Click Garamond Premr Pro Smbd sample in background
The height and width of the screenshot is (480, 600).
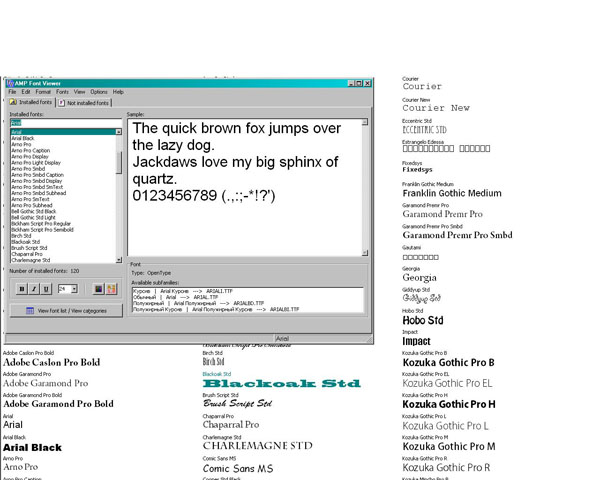(x=457, y=235)
